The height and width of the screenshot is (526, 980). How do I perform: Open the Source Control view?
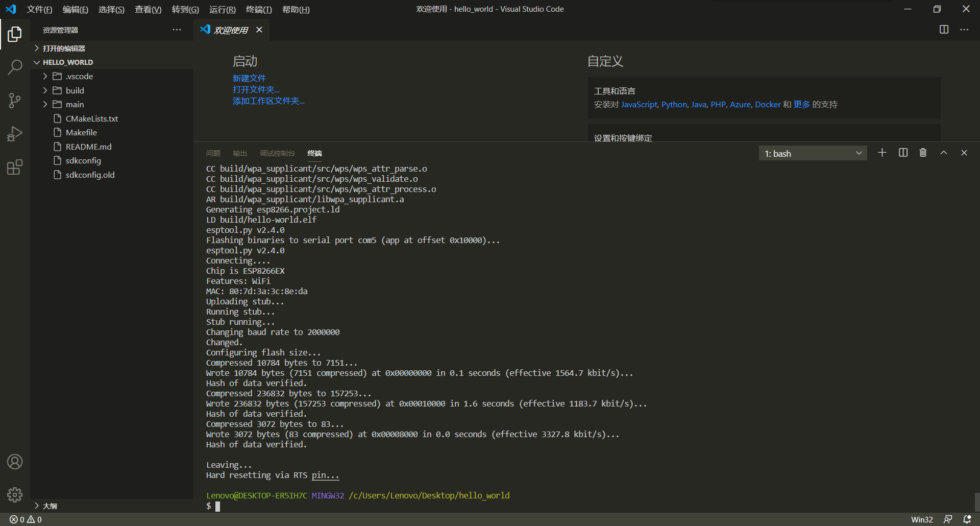(x=15, y=101)
